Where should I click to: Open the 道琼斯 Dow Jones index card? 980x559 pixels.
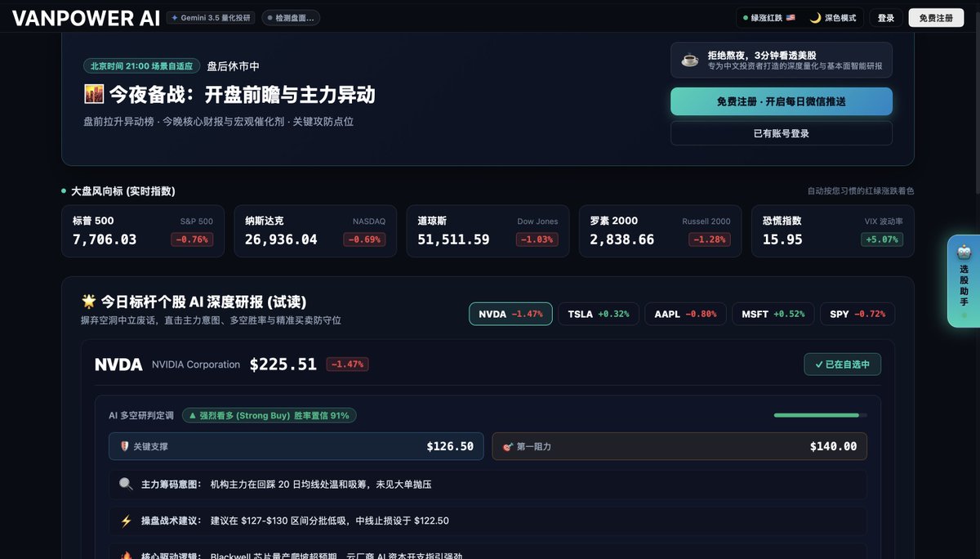(488, 231)
